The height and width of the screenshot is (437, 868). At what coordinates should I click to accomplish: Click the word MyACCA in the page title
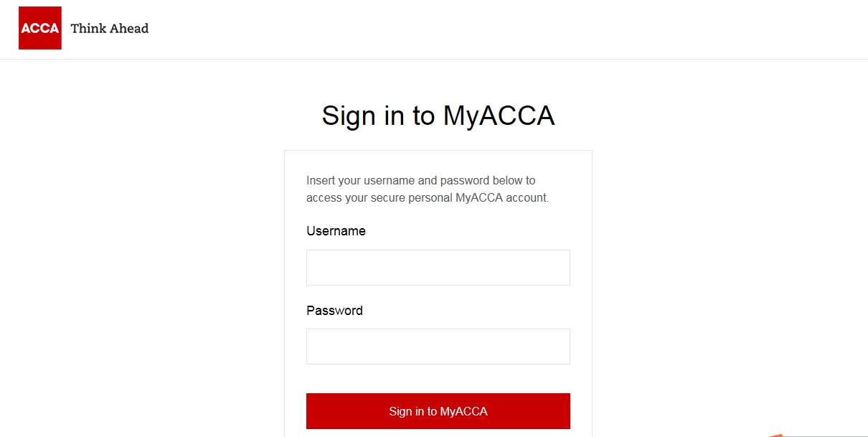pyautogui.click(x=499, y=116)
